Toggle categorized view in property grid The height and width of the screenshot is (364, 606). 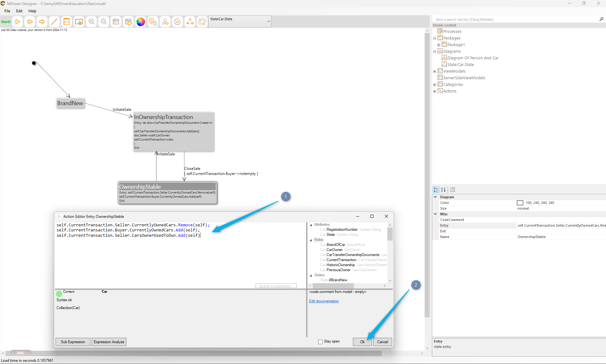click(436, 190)
